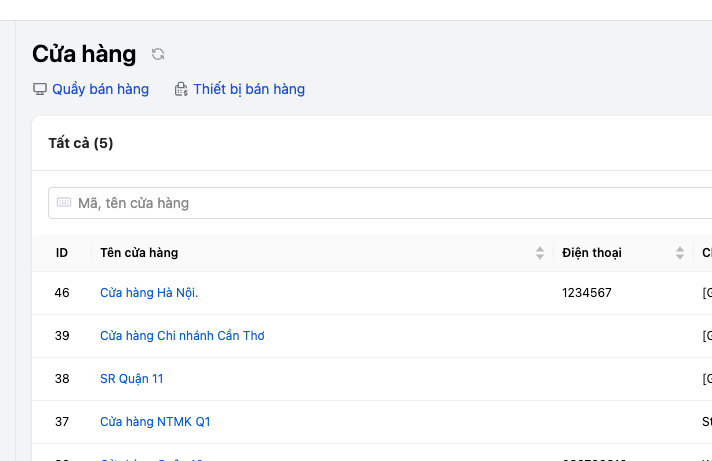Viewport: 712px width, 461px height.
Task: Click sort arrows in Tên cửa hàng column
Action: pos(540,253)
